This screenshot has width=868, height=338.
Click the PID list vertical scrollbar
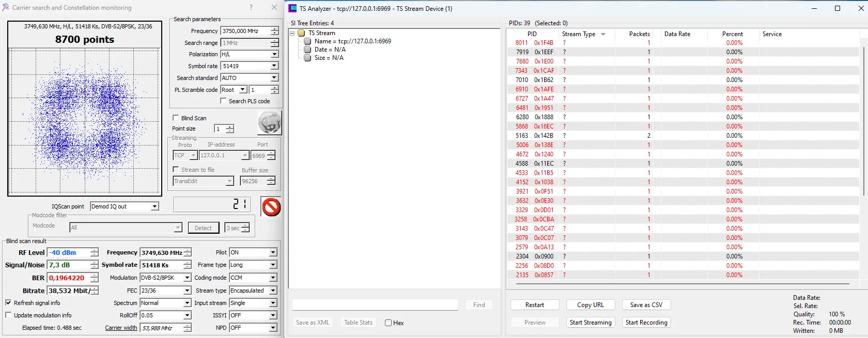click(863, 121)
